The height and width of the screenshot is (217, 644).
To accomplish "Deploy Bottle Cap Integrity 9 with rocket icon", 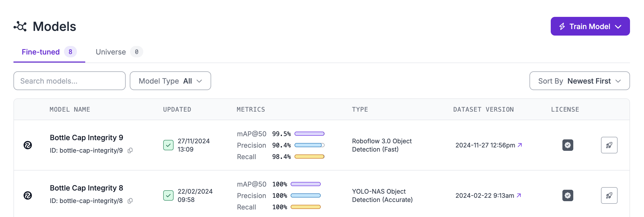I will pyautogui.click(x=609, y=145).
